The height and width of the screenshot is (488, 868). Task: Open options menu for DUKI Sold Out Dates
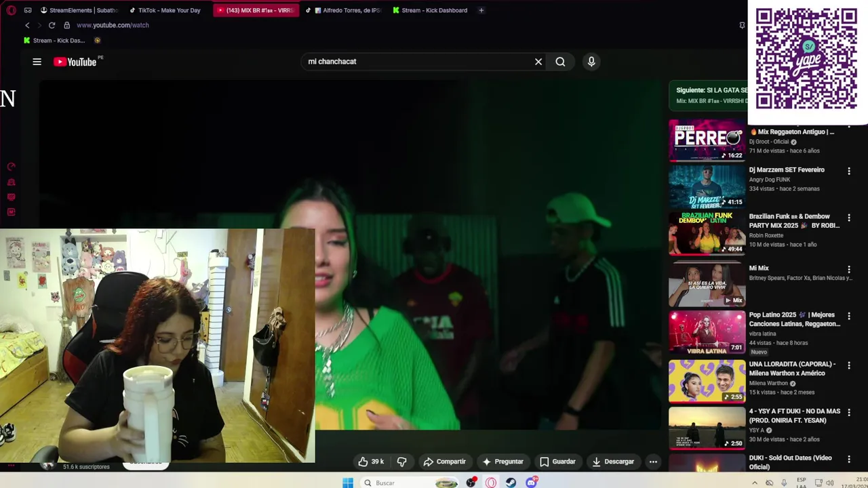point(848,460)
